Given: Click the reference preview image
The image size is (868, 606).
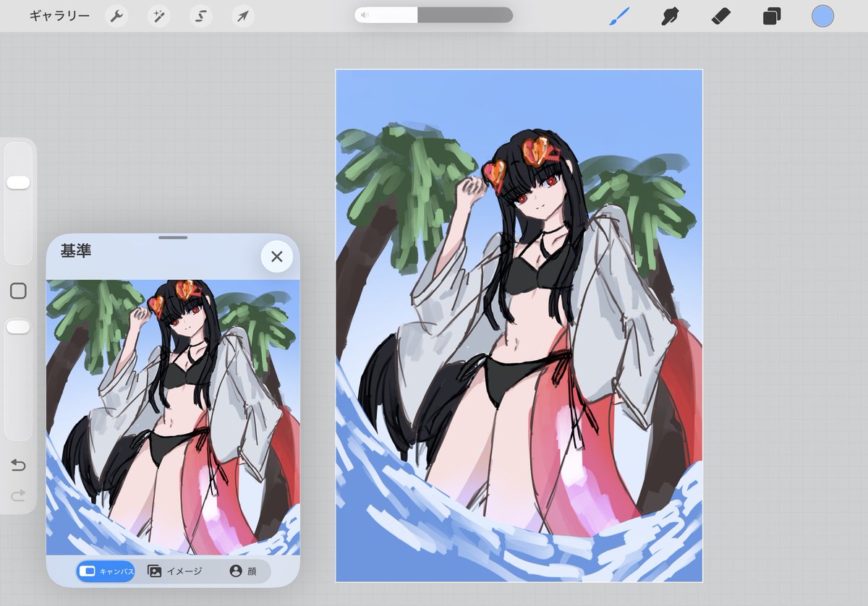Looking at the screenshot, I should (x=173, y=417).
